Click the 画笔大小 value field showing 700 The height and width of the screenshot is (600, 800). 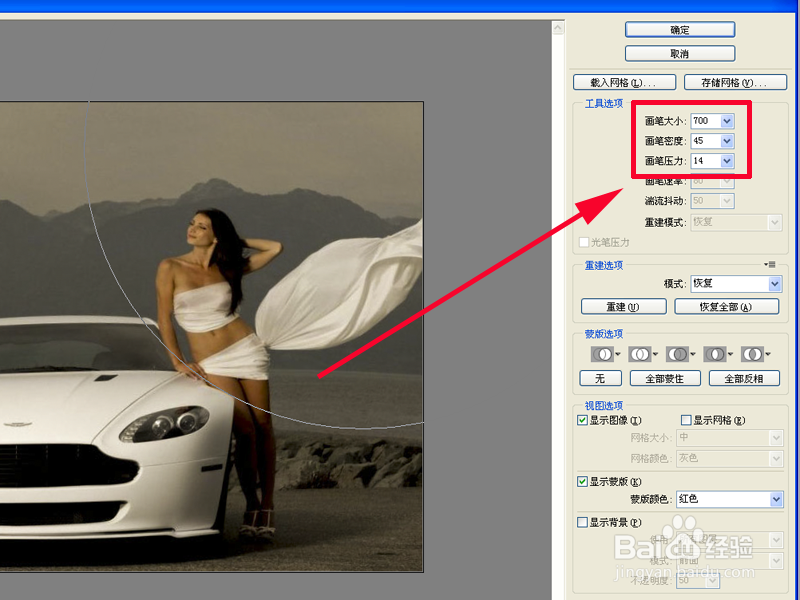[x=706, y=121]
